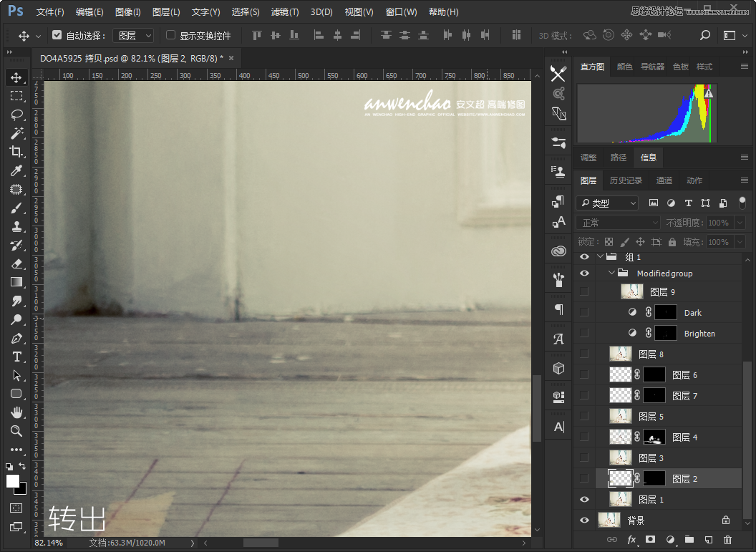The image size is (756, 552).
Task: Open the 滤镜 menu
Action: click(283, 11)
